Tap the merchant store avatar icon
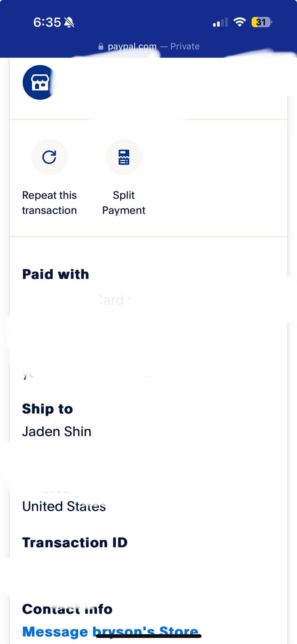Image resolution: width=297 pixels, height=644 pixels. tap(39, 82)
